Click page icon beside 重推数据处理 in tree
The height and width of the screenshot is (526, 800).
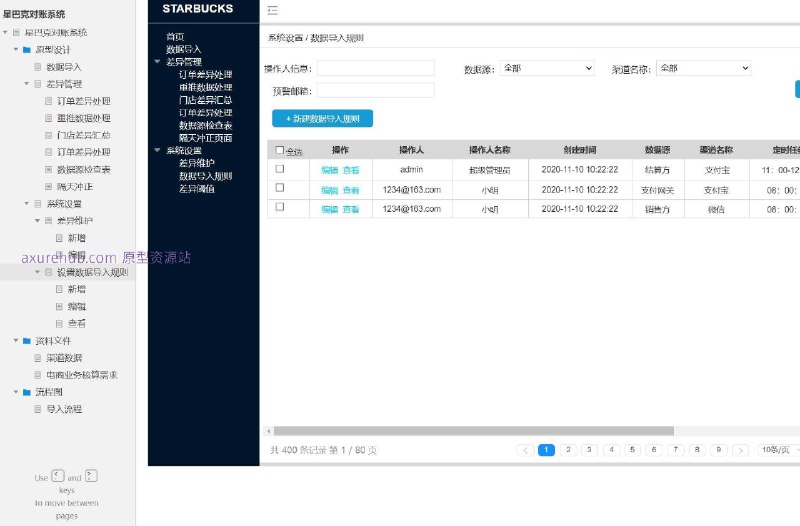point(48,118)
